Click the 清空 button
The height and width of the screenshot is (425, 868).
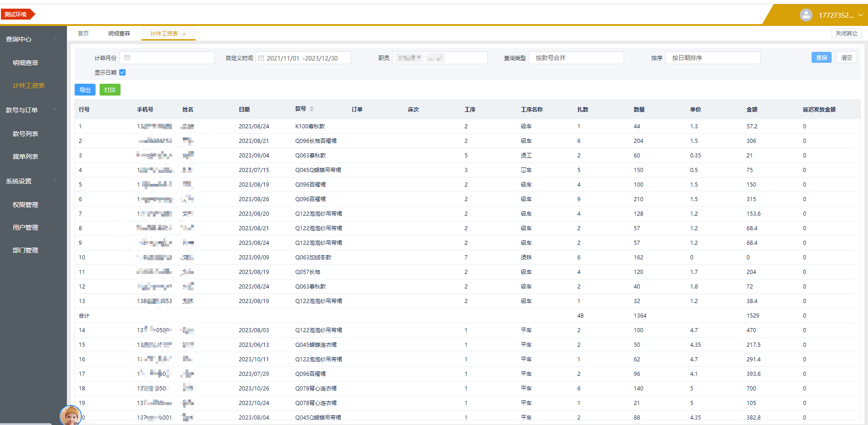(846, 57)
